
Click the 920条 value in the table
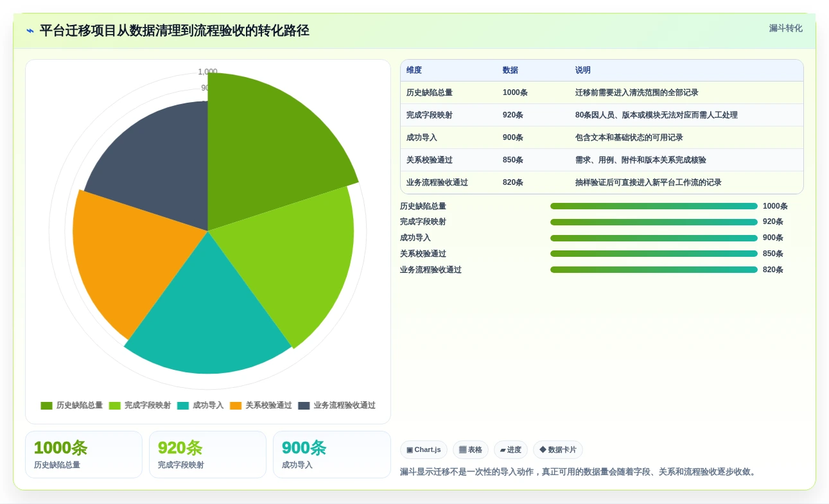coord(513,115)
